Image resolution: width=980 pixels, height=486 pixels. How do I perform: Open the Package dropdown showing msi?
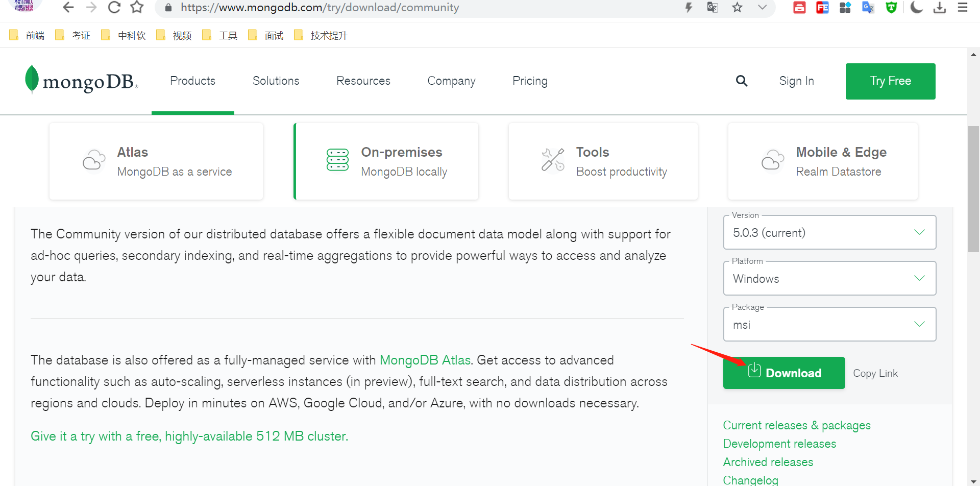(x=829, y=324)
